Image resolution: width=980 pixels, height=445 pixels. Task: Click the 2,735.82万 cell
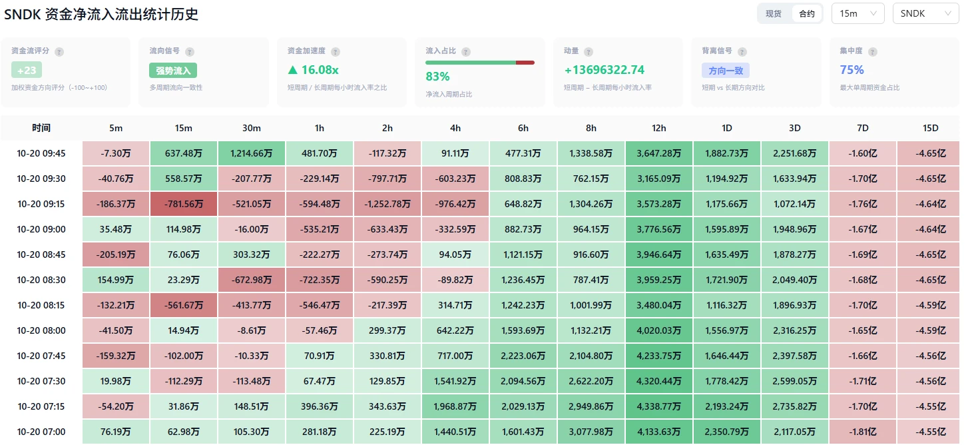(795, 406)
